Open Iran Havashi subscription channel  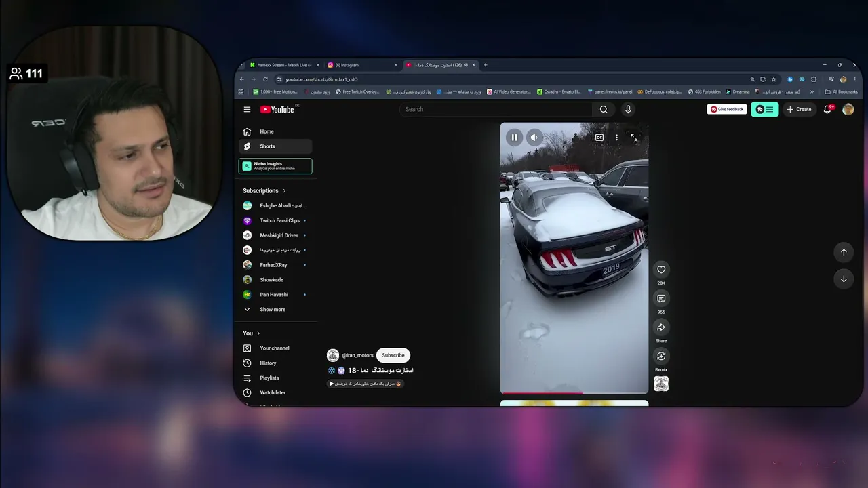point(275,295)
